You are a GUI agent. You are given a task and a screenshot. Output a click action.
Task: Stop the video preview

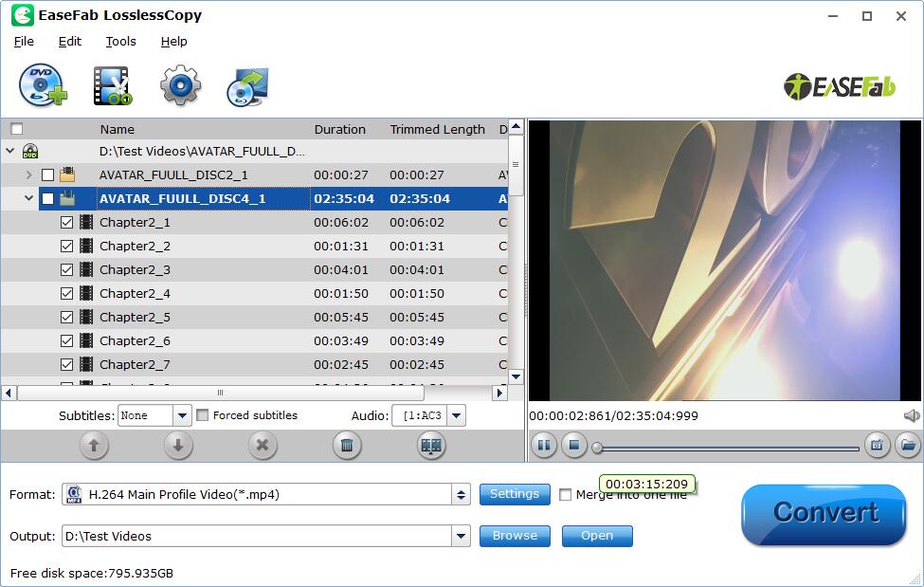point(574,446)
